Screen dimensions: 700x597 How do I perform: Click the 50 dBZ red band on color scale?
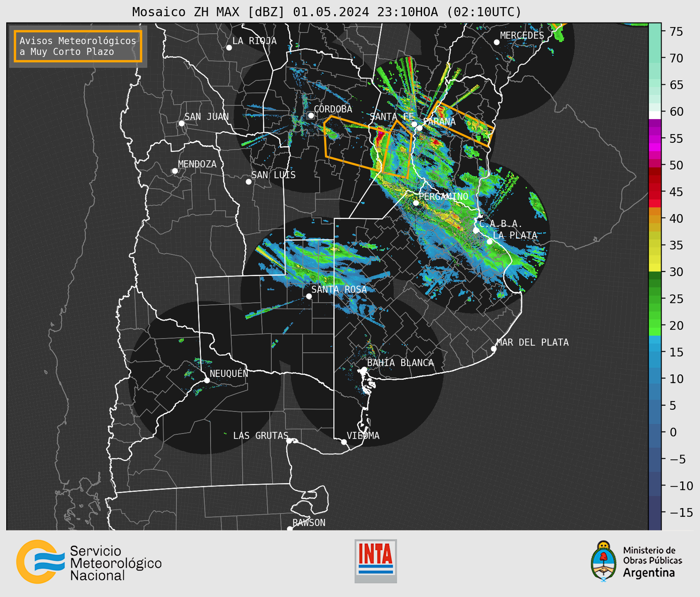pos(654,164)
